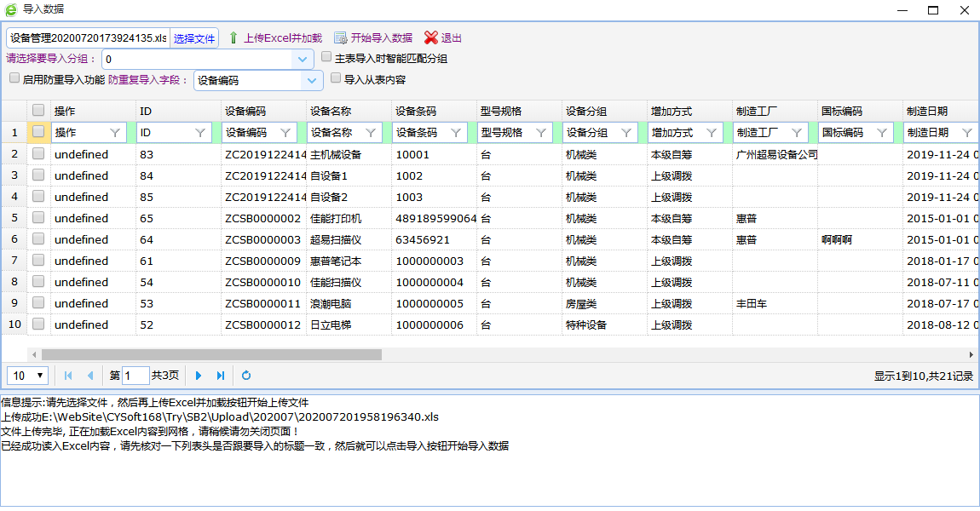Click the start import data icon
Image resolution: width=980 pixels, height=511 pixels.
point(341,38)
